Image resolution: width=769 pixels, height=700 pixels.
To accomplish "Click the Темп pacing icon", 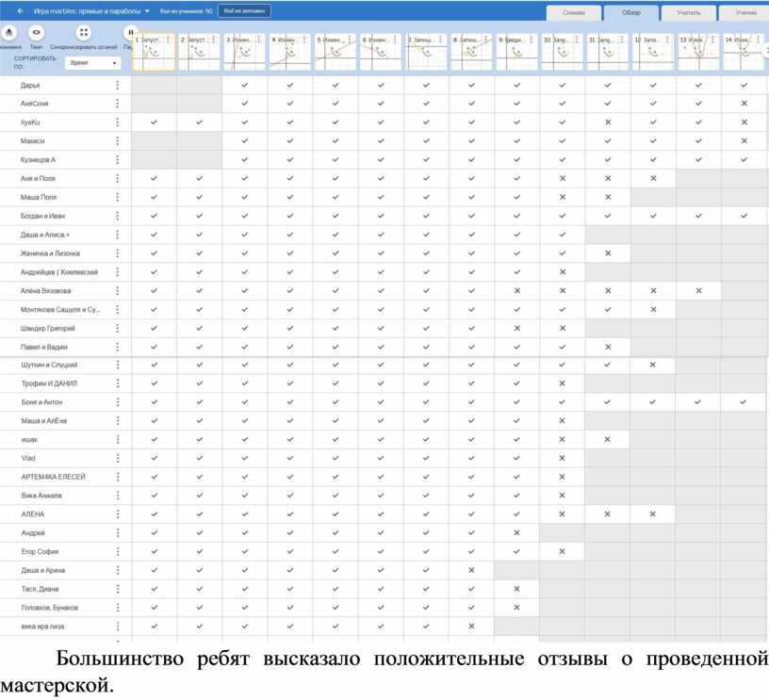I will pos(36,32).
